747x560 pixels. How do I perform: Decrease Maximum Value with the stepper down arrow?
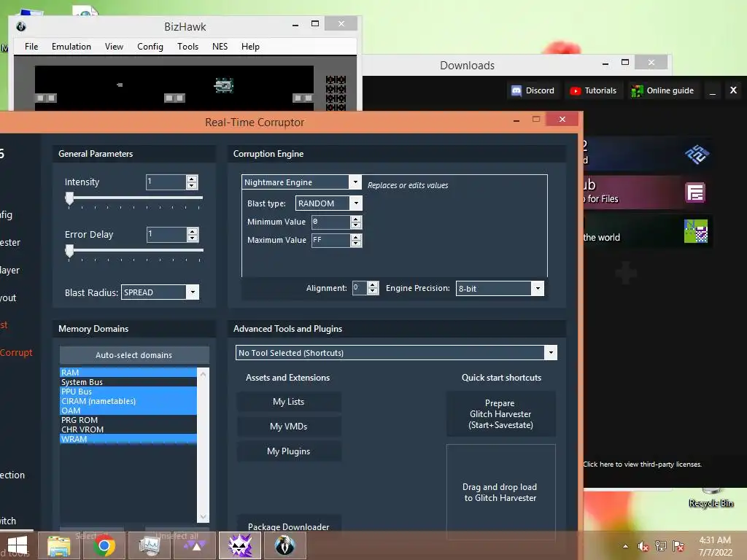[x=356, y=244]
